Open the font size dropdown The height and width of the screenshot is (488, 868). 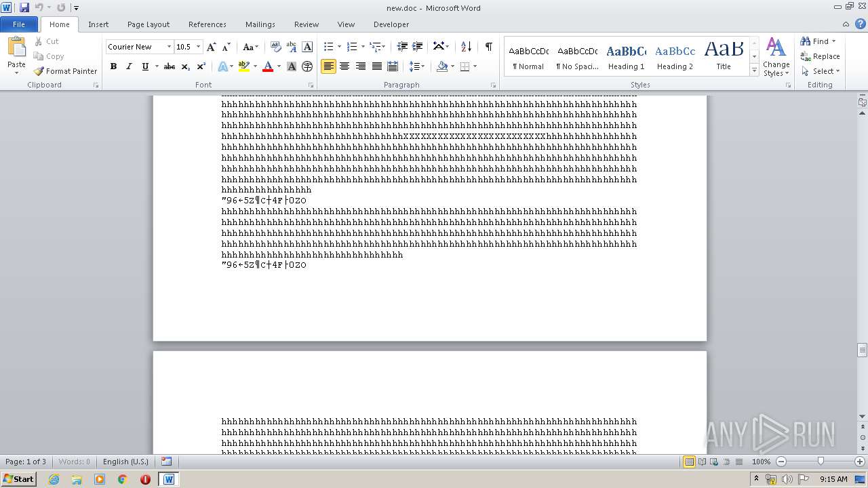[198, 47]
